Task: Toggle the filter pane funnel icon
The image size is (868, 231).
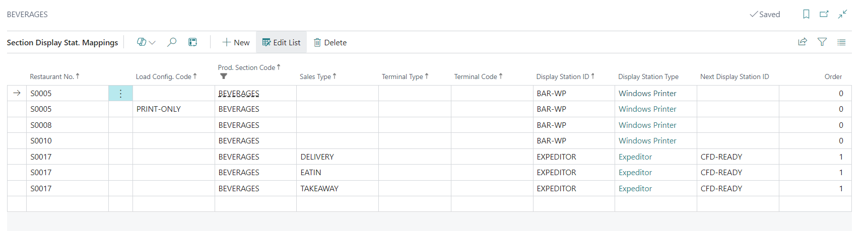Action: click(822, 42)
